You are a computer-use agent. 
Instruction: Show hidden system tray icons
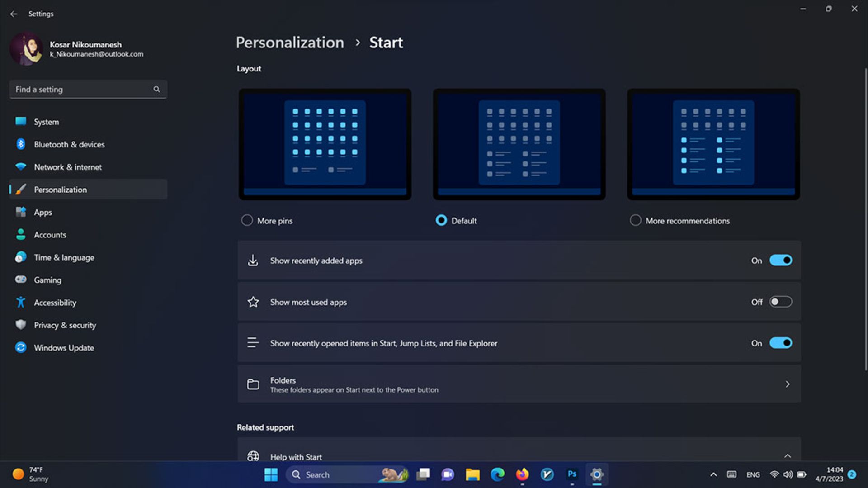(x=713, y=474)
